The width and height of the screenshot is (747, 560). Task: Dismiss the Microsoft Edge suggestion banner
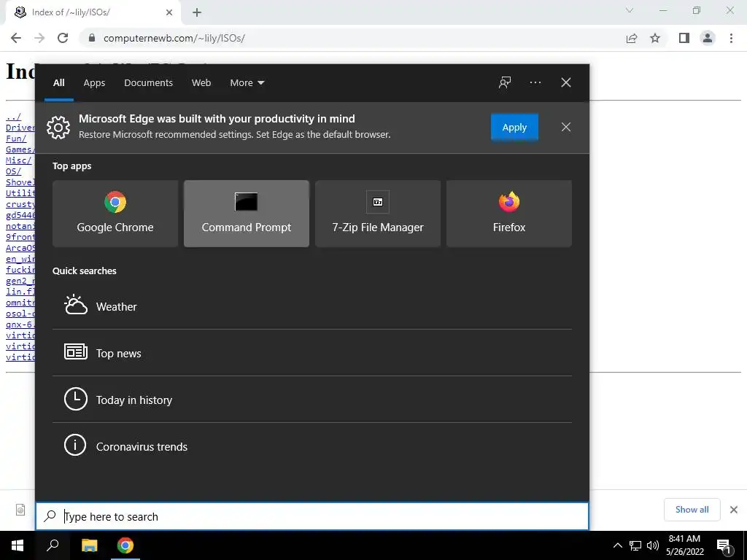(x=566, y=127)
